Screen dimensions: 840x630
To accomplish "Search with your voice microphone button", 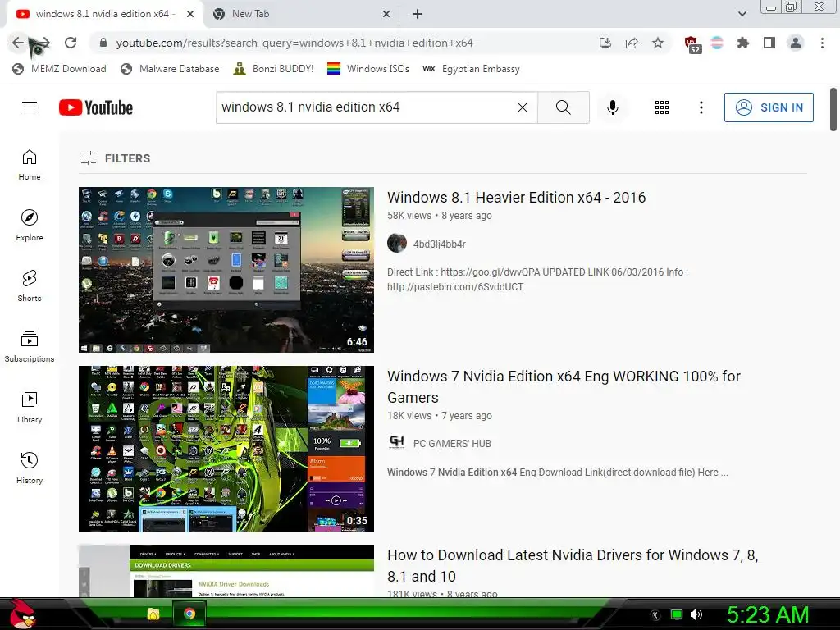I will (612, 107).
